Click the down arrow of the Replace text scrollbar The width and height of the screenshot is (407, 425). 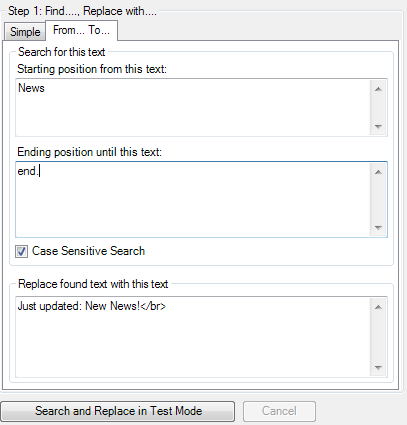coord(378,367)
